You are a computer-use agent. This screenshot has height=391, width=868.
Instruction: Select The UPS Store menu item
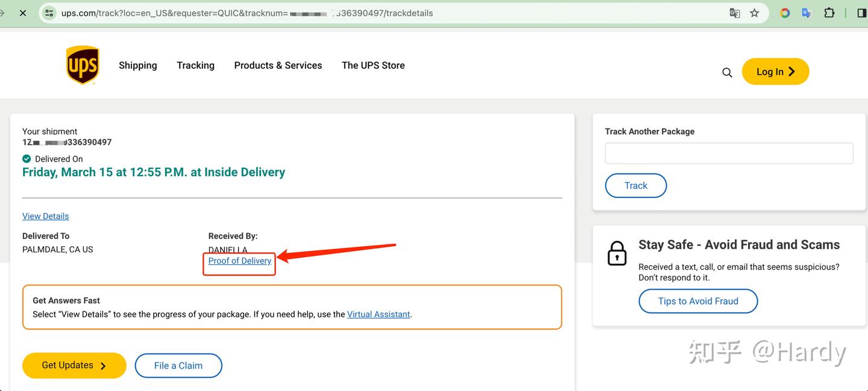(373, 65)
